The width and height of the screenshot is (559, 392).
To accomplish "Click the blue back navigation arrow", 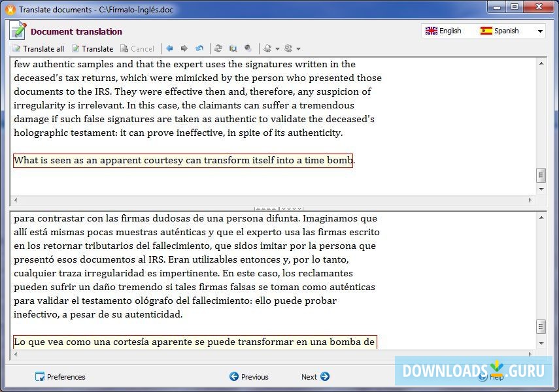I will click(169, 48).
